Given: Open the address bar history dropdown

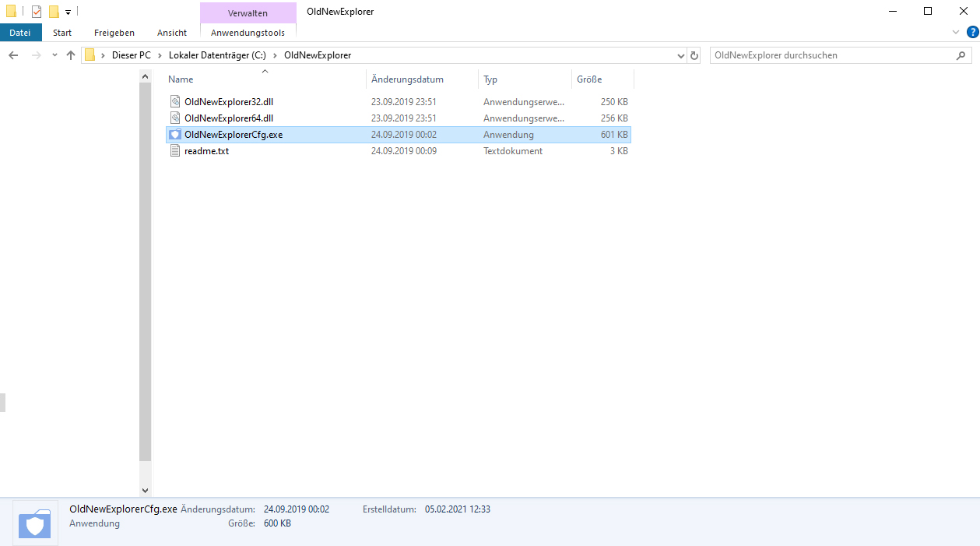Looking at the screenshot, I should click(x=681, y=55).
